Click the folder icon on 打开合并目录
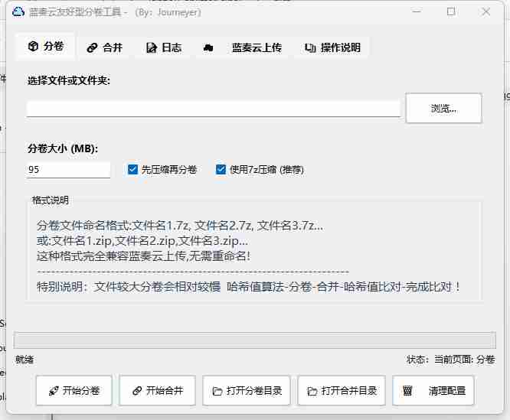 coord(312,391)
